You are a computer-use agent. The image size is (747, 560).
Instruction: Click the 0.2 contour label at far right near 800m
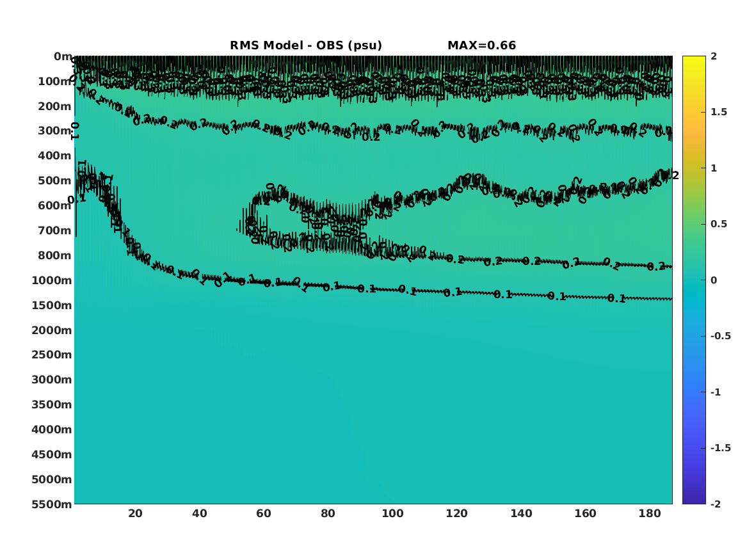click(656, 267)
